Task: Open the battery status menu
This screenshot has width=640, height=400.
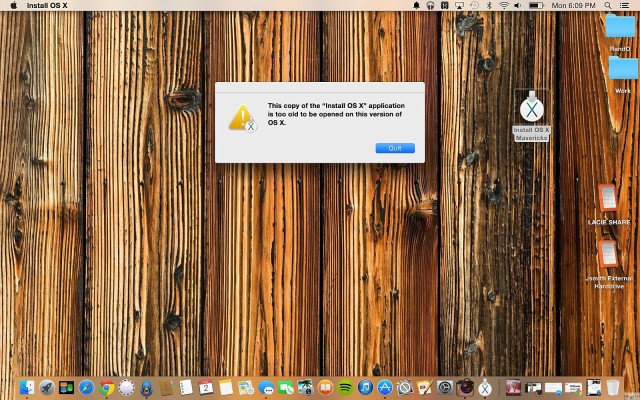Action: [538, 6]
